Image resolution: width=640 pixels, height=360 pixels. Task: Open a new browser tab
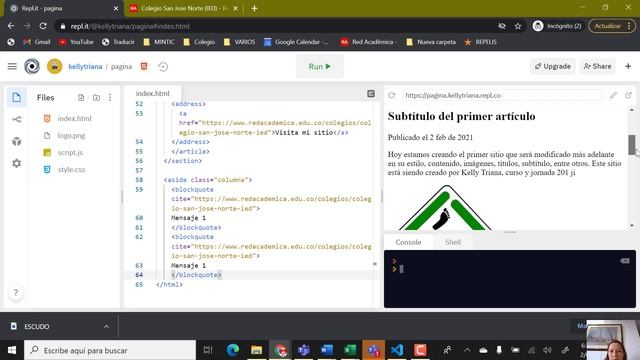(x=254, y=8)
